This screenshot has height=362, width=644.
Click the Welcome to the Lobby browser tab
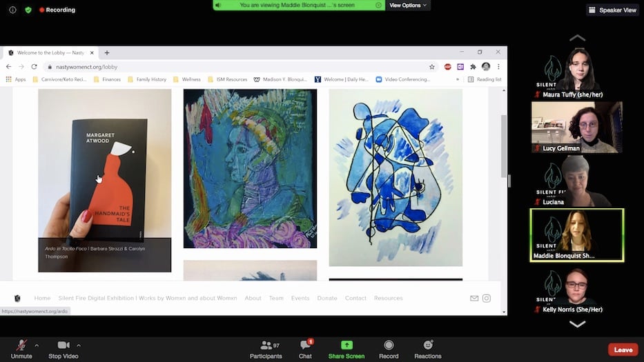click(x=50, y=53)
